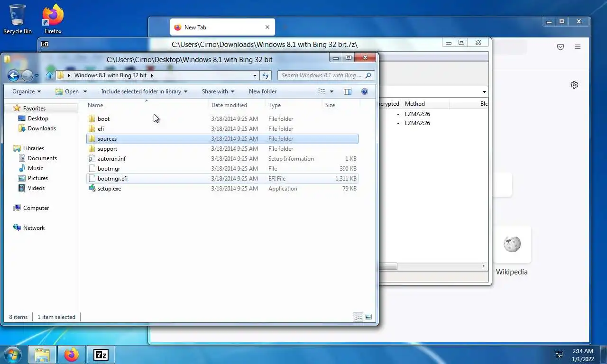Screen dimensions: 607x364
Task: Toggle the Explorer preview pane button
Action: (x=348, y=91)
